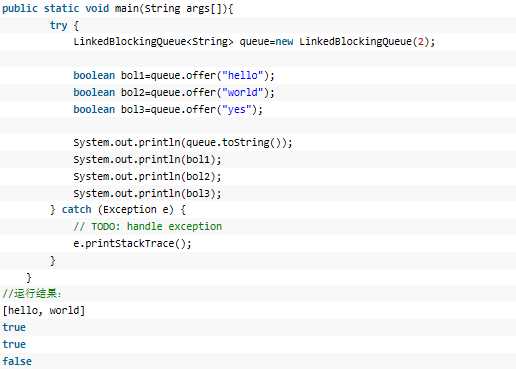Click the 'catch (Exception e)' line
The height and width of the screenshot is (369, 516).
click(118, 210)
